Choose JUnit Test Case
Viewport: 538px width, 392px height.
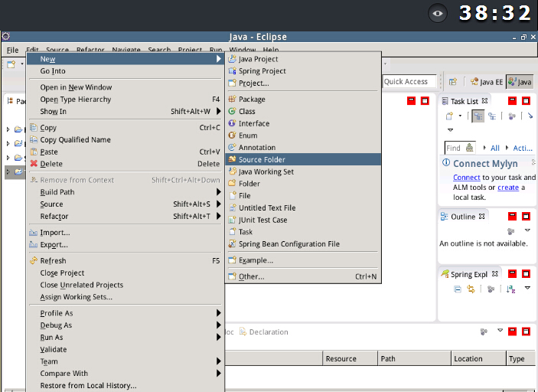coord(303,220)
